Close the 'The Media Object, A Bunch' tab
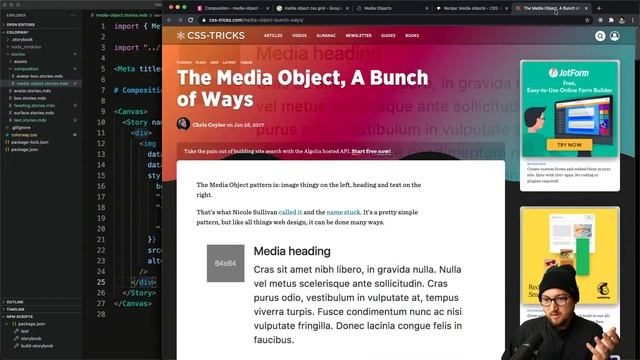This screenshot has width=640, height=360. [x=587, y=8]
